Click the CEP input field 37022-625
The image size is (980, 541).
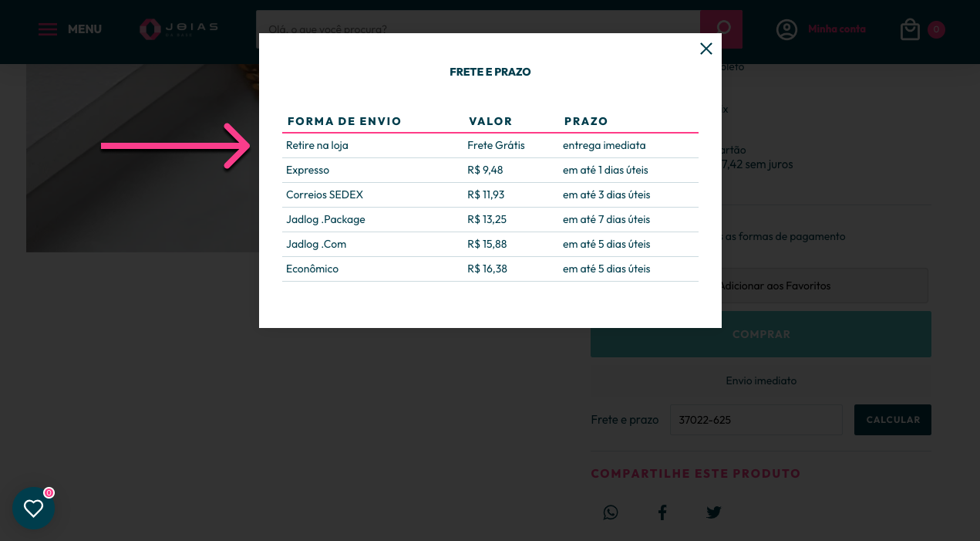[756, 420]
